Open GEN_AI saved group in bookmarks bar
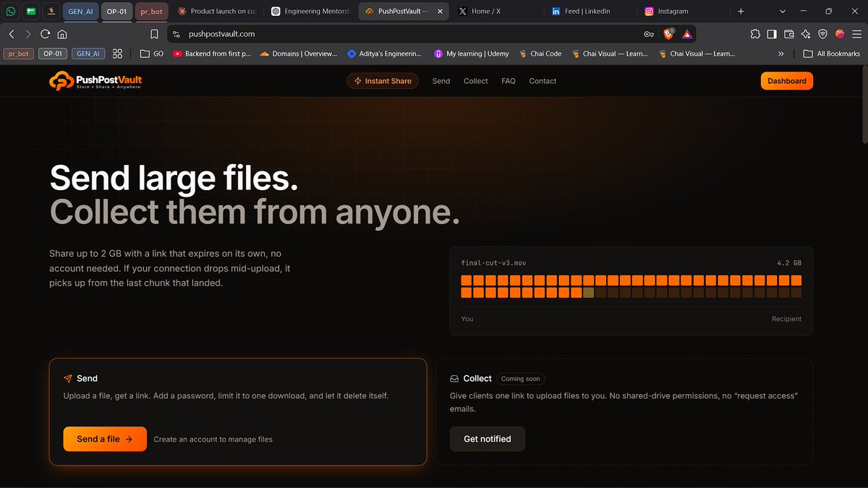868x488 pixels. [88, 53]
